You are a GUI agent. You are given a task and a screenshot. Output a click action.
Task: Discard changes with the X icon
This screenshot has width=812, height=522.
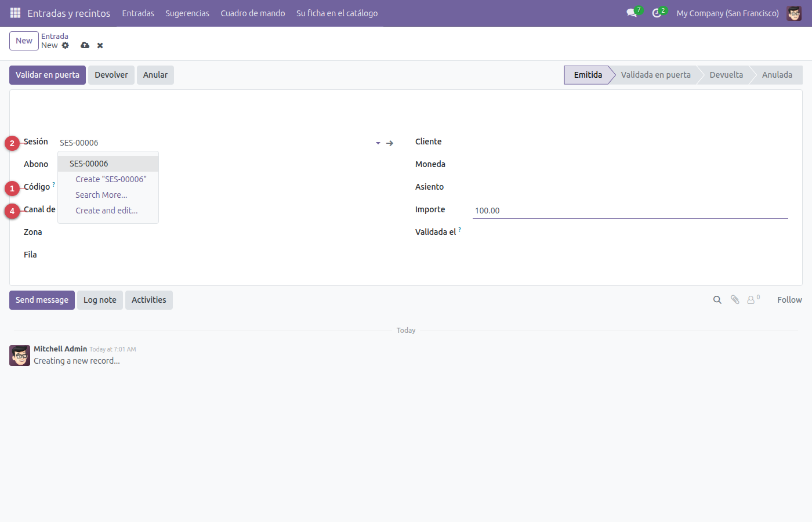(100, 45)
